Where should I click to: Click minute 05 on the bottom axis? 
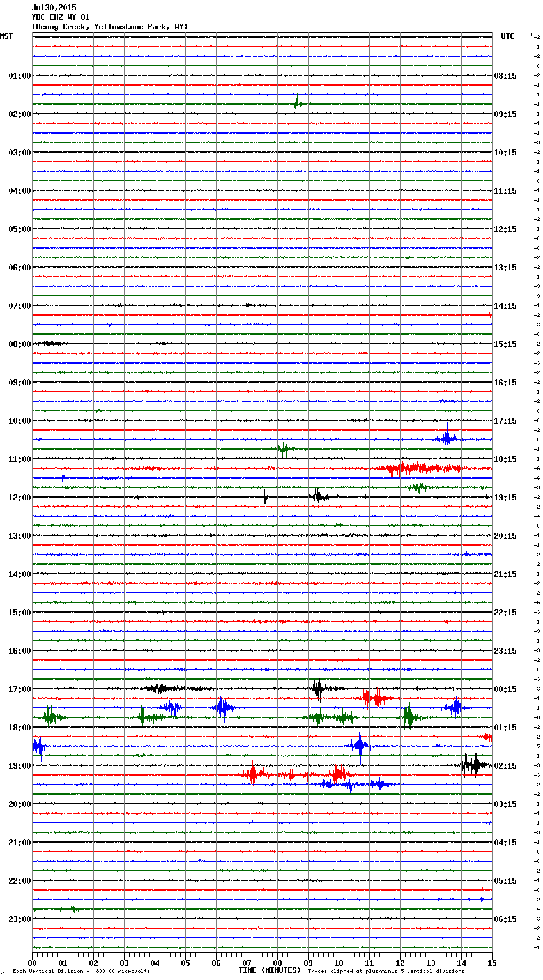pyautogui.click(x=185, y=963)
